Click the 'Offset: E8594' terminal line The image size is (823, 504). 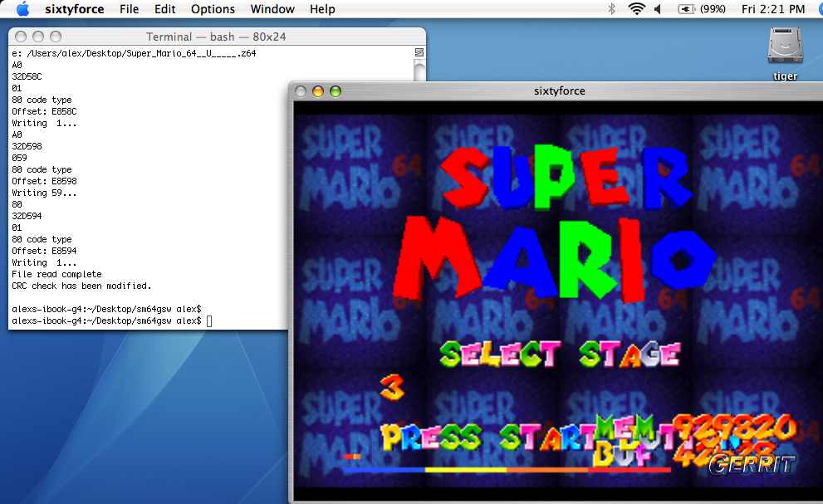tap(44, 251)
